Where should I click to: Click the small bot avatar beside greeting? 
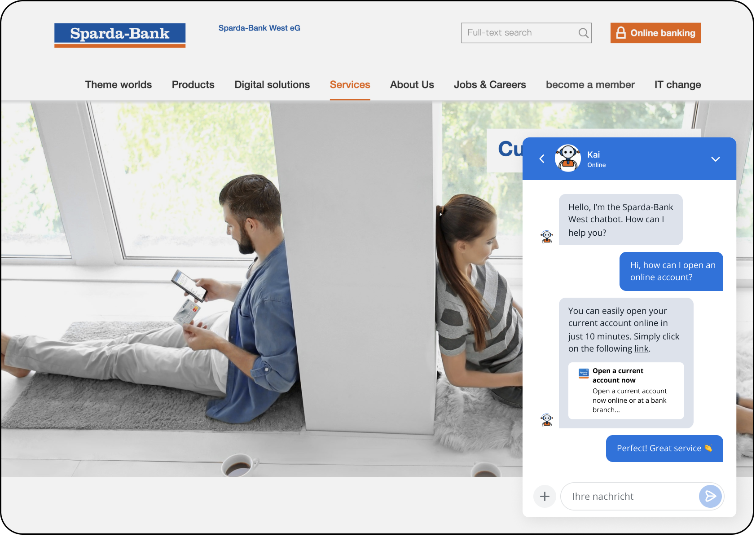coord(547,237)
